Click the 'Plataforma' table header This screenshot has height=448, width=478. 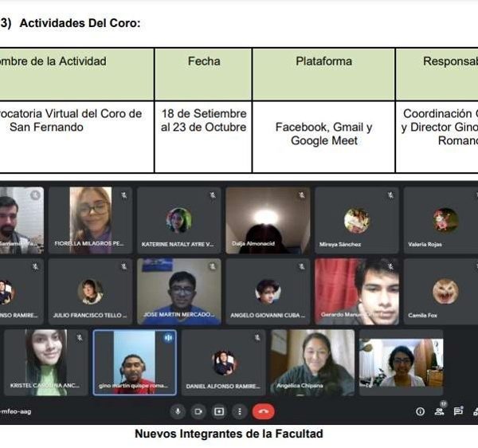tap(323, 61)
